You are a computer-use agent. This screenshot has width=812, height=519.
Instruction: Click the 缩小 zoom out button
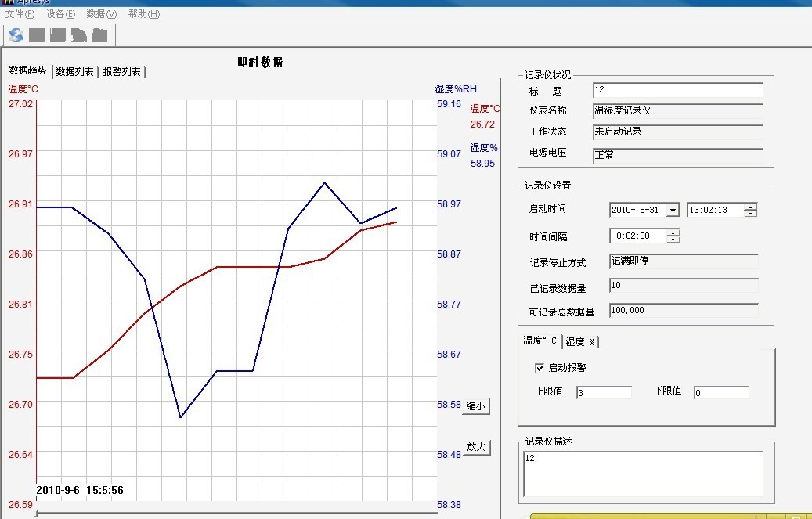point(476,406)
